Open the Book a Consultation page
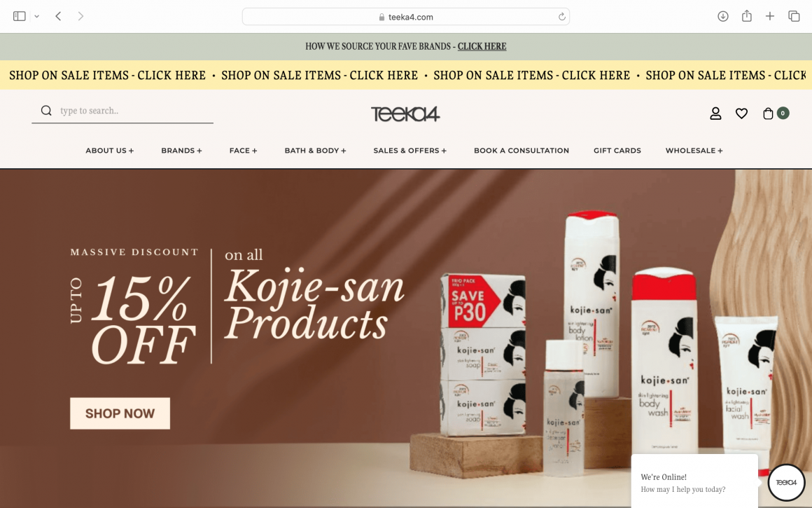 coord(521,151)
